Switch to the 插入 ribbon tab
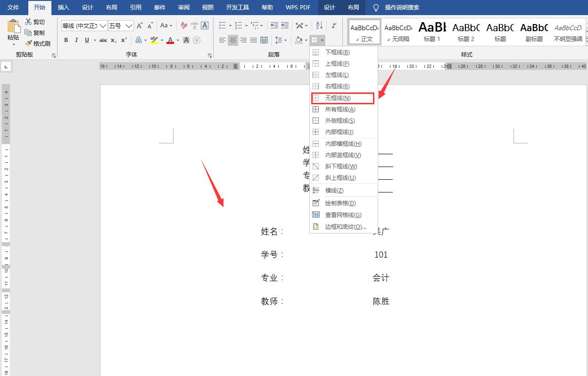Viewport: 588px width, 376px height. (x=64, y=8)
